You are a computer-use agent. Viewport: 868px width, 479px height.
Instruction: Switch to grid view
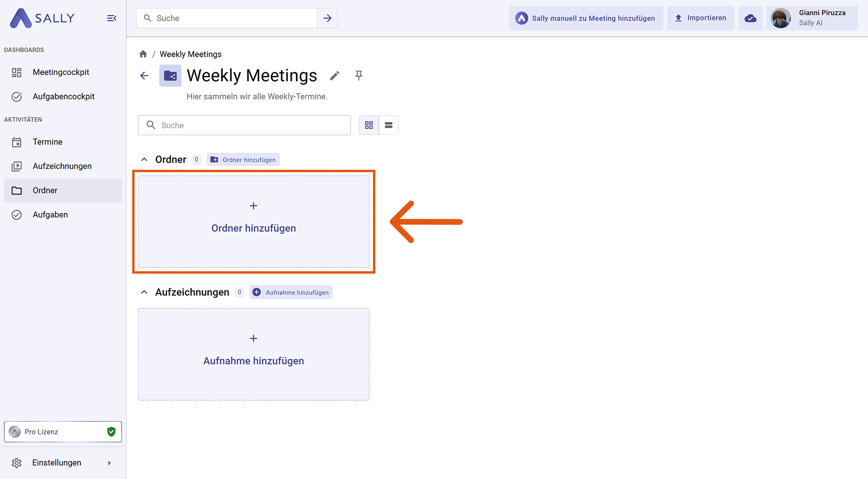(369, 125)
